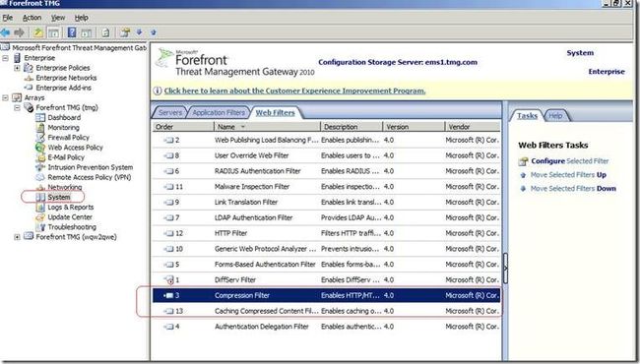Click the Up one level toolbar icon
Screen dimensions: 640x364
(x=38, y=32)
